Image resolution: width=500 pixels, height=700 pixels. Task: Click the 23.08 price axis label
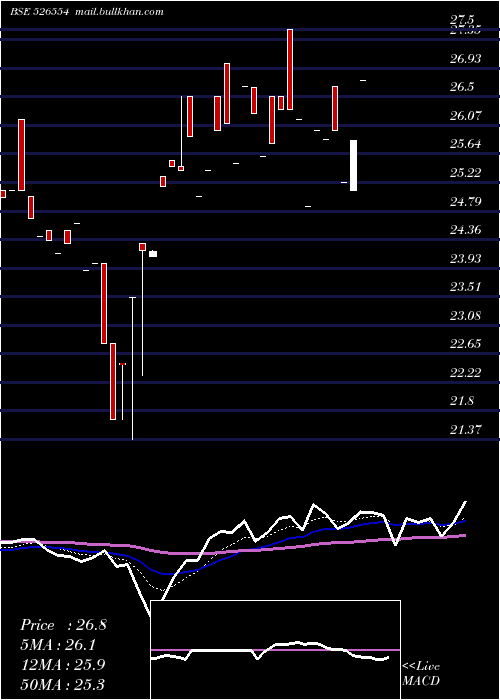pyautogui.click(x=466, y=316)
